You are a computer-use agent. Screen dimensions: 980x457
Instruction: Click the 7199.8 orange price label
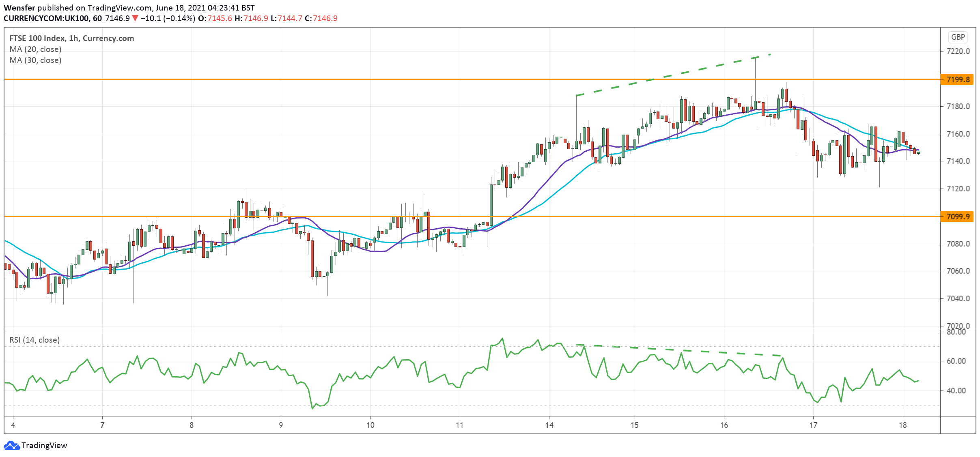[x=958, y=79]
